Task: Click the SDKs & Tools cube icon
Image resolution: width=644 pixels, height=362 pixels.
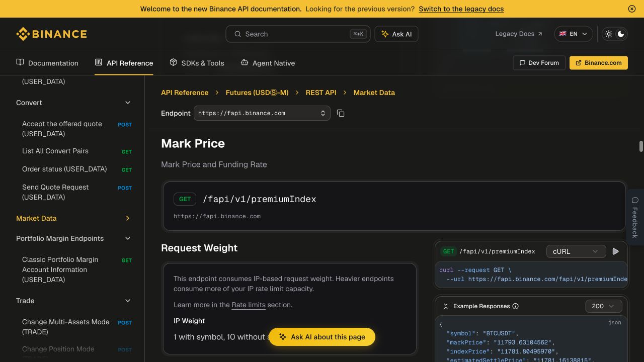Action: click(173, 62)
